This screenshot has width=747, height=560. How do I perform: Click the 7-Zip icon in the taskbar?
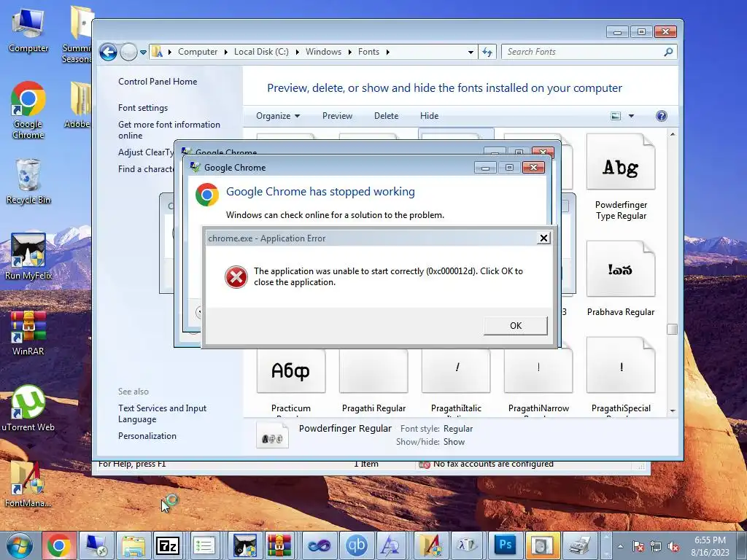tap(167, 545)
